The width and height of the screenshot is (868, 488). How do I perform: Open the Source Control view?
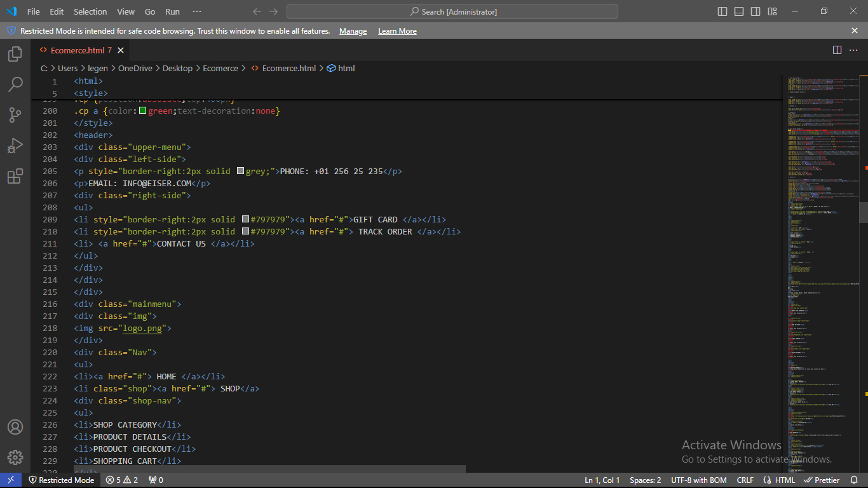15,115
